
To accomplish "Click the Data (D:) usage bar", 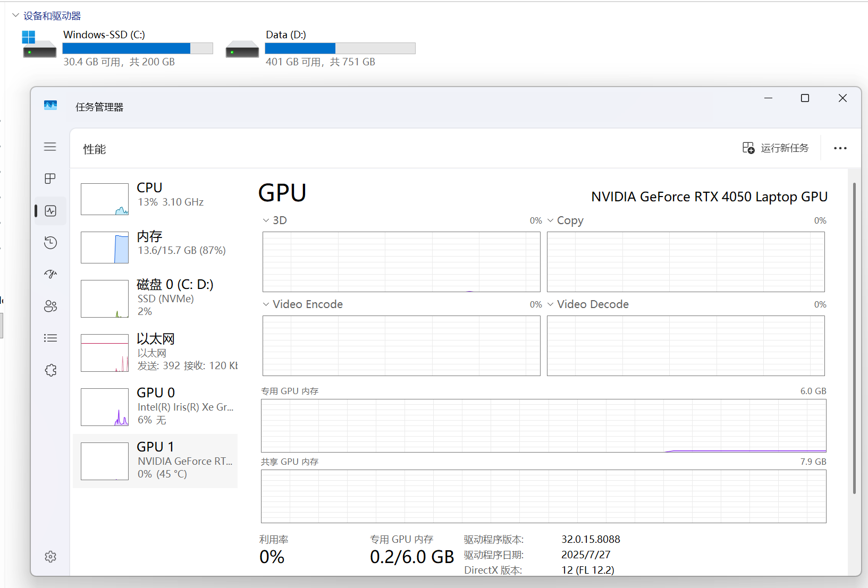I will click(340, 48).
